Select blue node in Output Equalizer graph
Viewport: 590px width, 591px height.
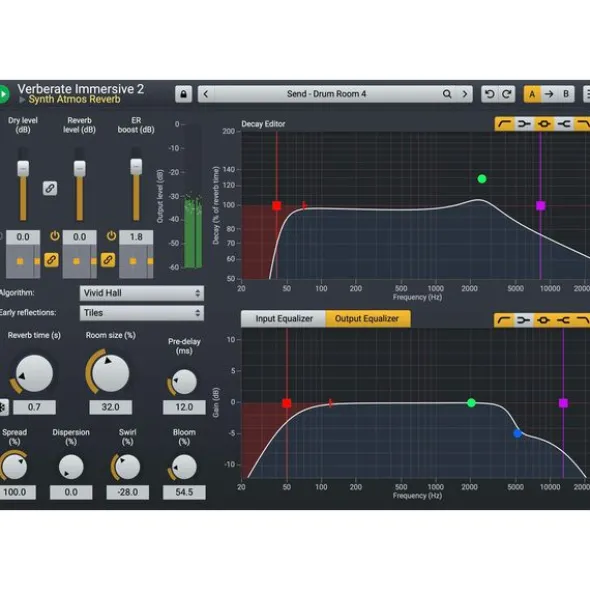518,433
